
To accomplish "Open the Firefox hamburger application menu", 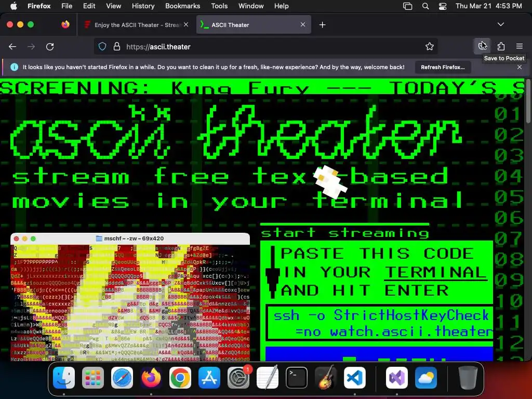I will click(520, 46).
